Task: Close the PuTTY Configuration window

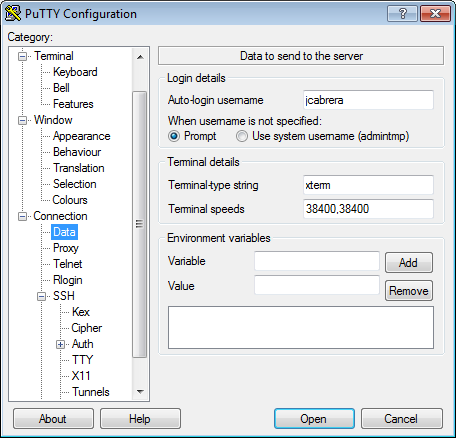Action: pos(435,14)
